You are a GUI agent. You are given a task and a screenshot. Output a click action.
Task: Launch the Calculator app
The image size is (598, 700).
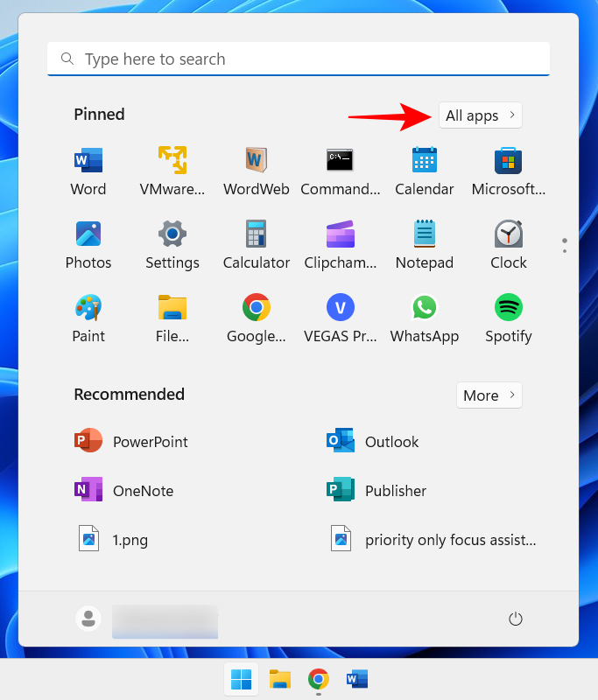click(257, 245)
